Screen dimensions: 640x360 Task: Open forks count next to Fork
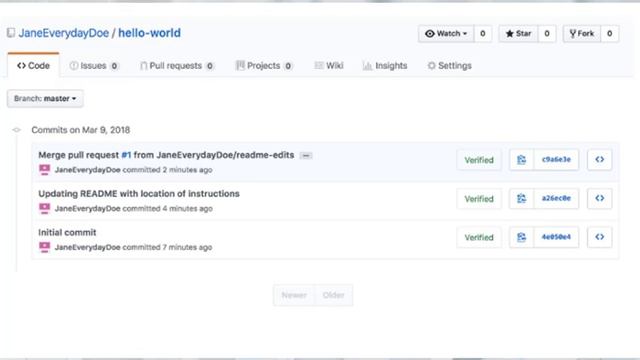tap(610, 34)
